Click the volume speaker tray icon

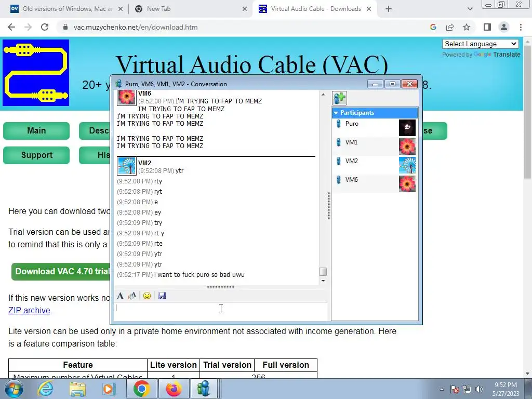[479, 389]
